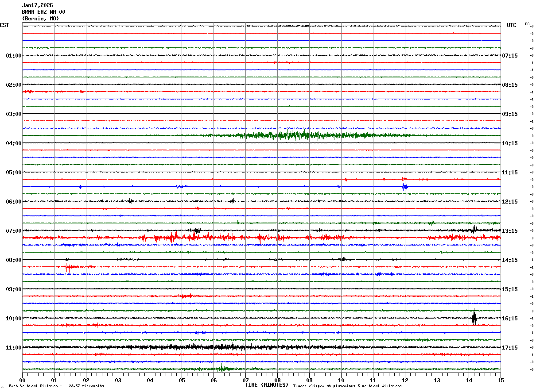Click the 17:15 UTC time label

510,348
